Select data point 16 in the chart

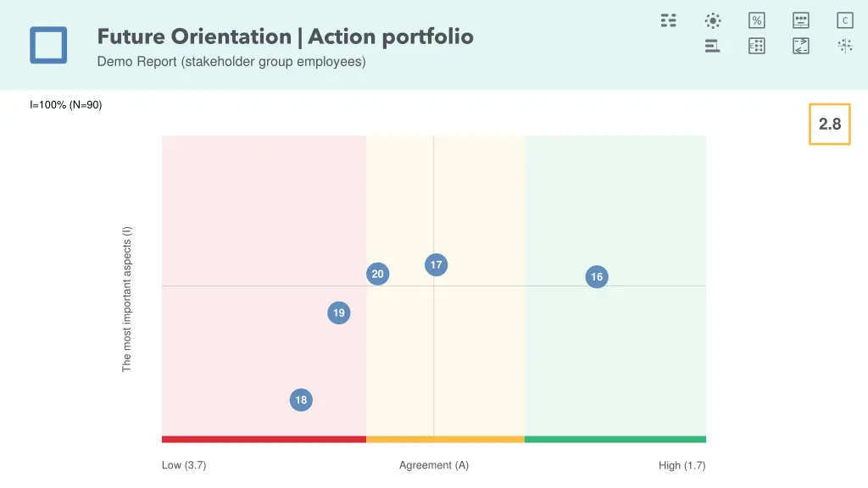coord(597,277)
